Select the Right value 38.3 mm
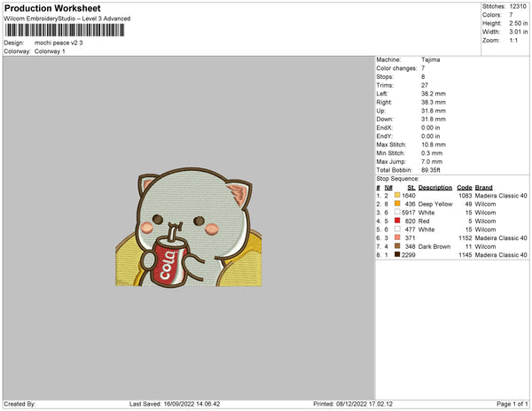This screenshot has height=411, width=532. (x=434, y=103)
